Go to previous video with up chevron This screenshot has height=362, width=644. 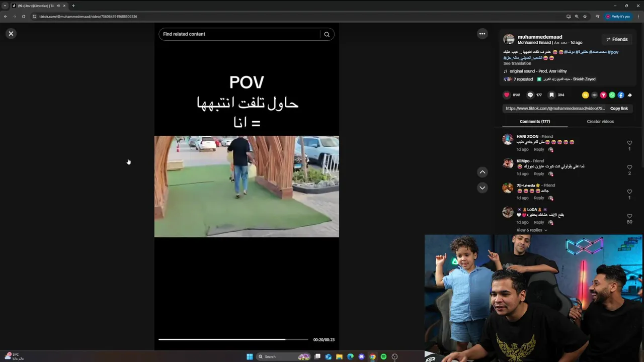[482, 172]
